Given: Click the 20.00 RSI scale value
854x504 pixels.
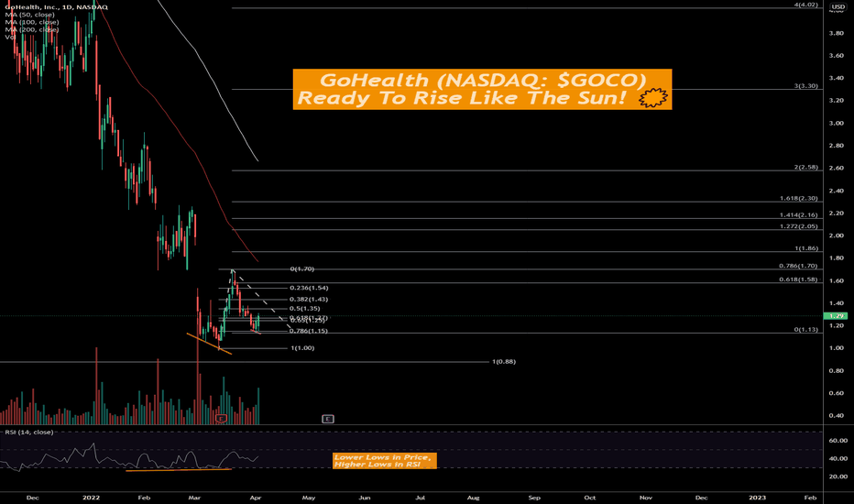Looking at the screenshot, I should click(x=838, y=477).
